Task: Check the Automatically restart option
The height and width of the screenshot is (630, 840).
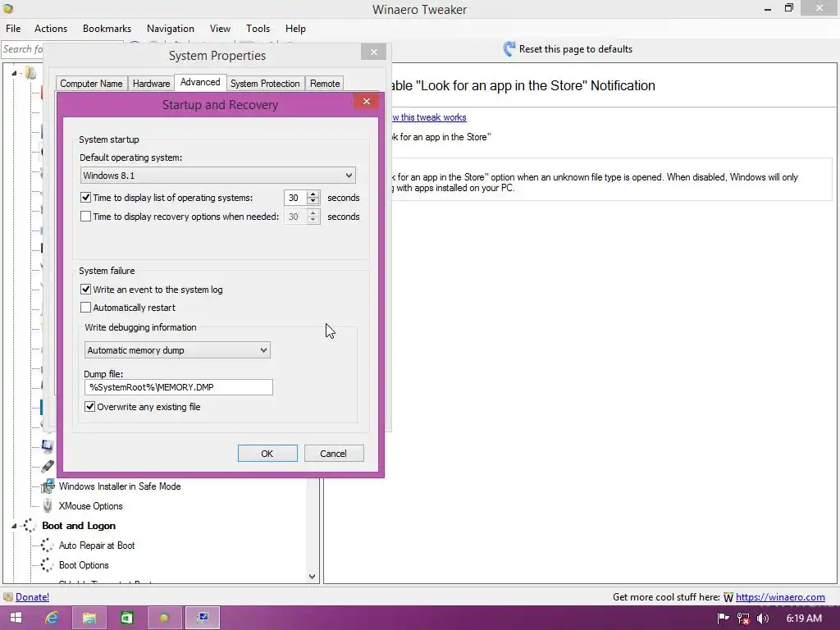Action: pos(85,308)
